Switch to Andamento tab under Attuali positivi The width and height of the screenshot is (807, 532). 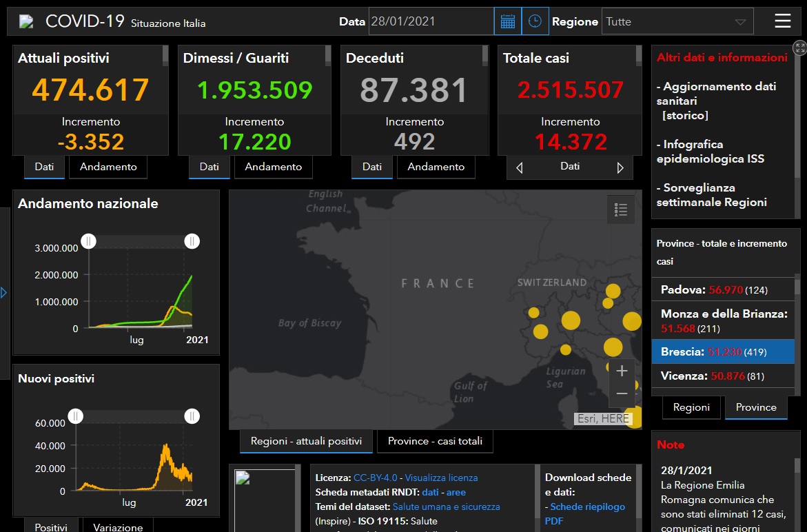[108, 167]
